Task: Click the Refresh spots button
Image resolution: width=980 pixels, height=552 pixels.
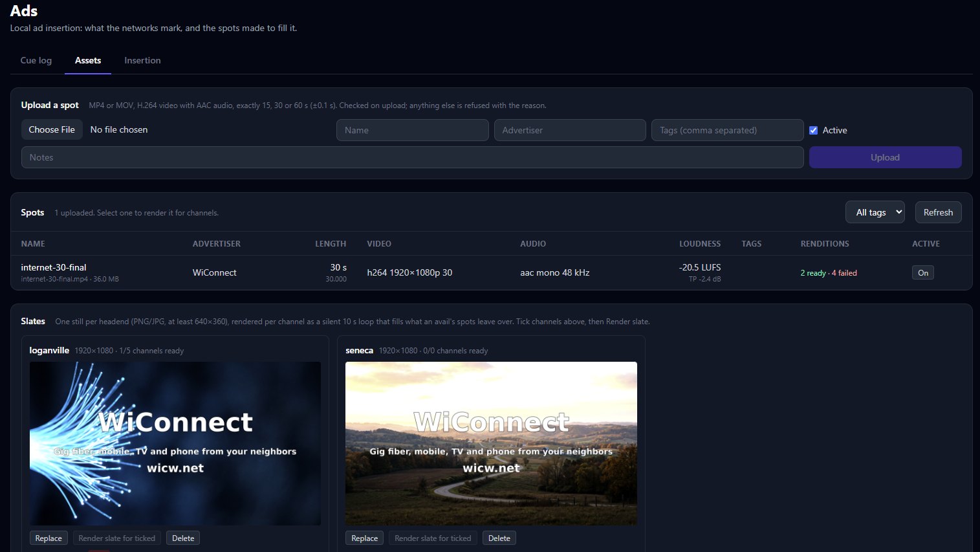Action: point(938,212)
